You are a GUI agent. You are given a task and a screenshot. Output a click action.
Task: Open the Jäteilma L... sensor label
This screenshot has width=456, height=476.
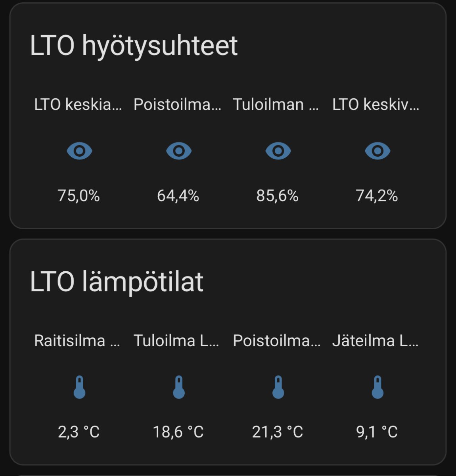click(375, 341)
